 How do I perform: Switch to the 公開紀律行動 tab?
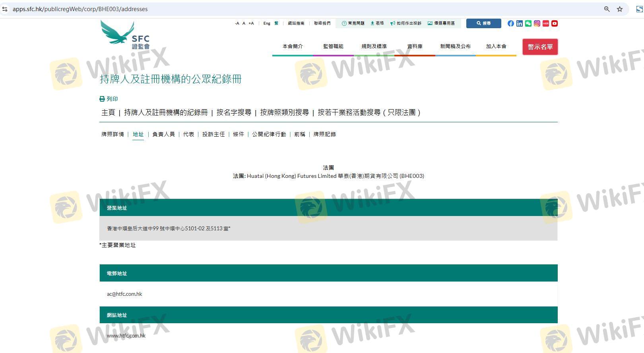(x=269, y=134)
